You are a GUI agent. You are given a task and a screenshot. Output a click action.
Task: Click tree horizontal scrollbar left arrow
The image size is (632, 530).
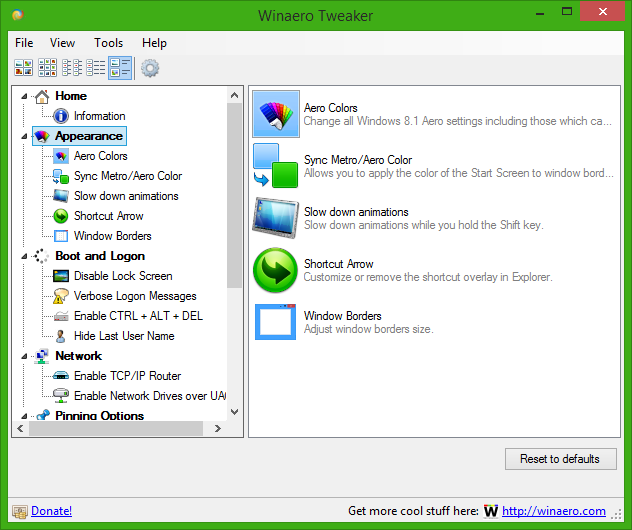[21, 428]
